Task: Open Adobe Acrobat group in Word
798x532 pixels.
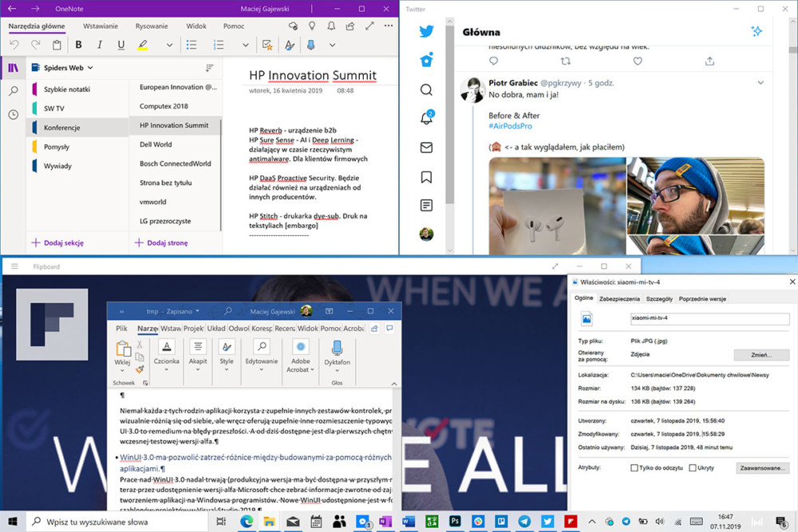Action: coord(301,357)
